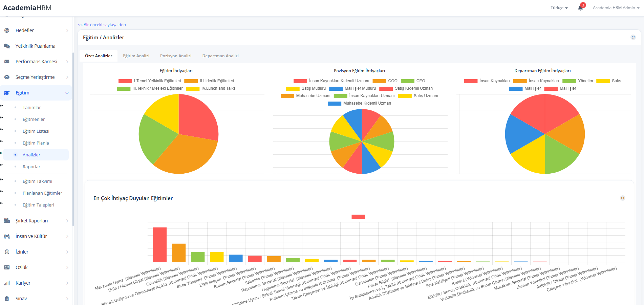Toggle the IV.Lunch and Talks yellow swatch
The width and height of the screenshot is (644, 305).
tap(193, 89)
